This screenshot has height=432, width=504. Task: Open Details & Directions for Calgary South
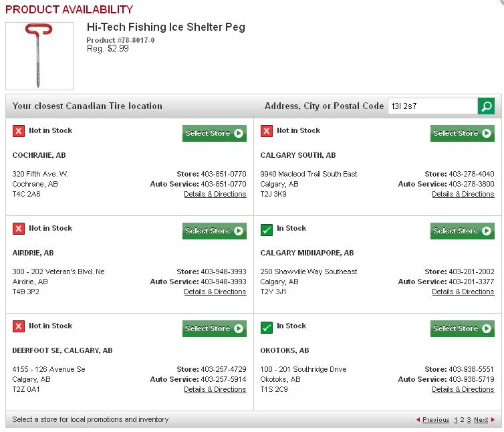(463, 195)
